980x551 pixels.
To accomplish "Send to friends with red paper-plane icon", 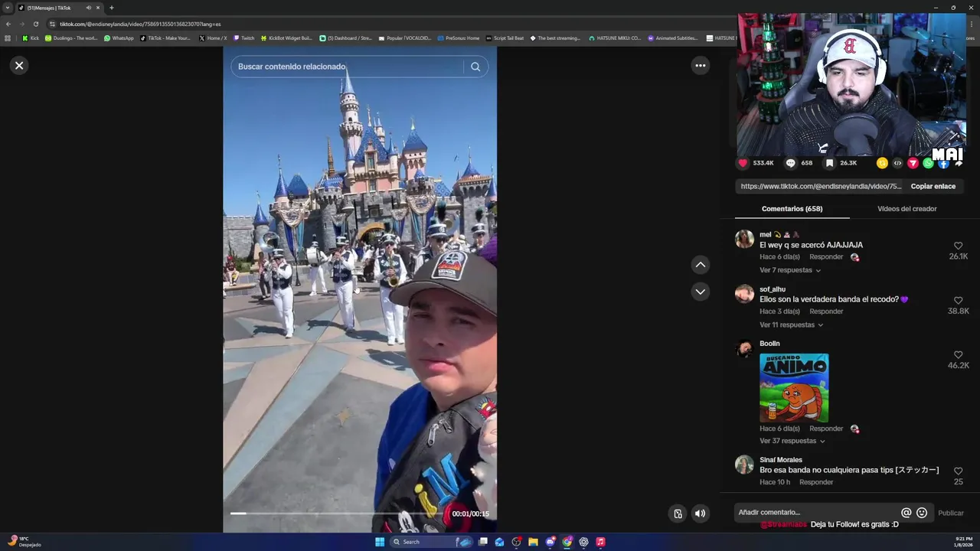I will [x=913, y=163].
